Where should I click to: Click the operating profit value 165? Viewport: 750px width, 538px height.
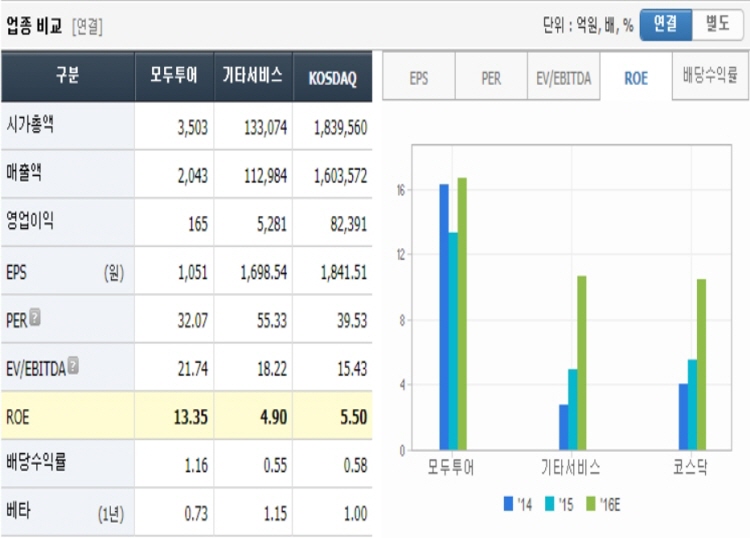[198, 224]
